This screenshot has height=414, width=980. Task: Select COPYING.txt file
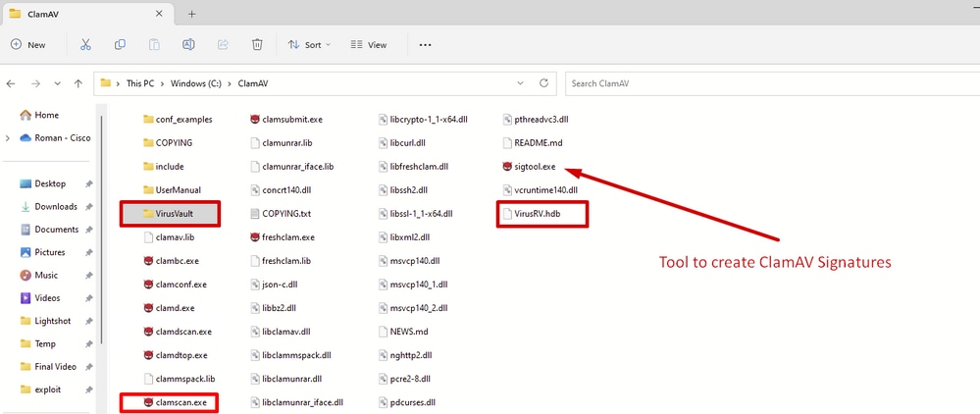pos(280,213)
